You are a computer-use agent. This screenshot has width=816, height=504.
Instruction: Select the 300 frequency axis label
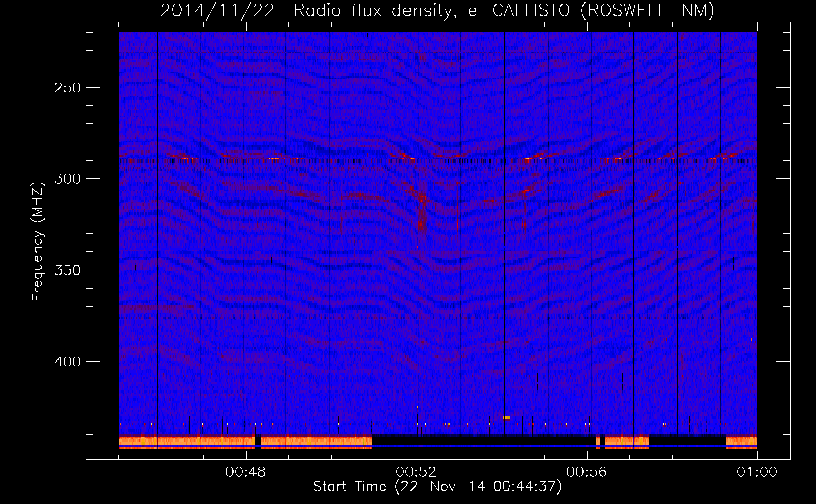(67, 179)
